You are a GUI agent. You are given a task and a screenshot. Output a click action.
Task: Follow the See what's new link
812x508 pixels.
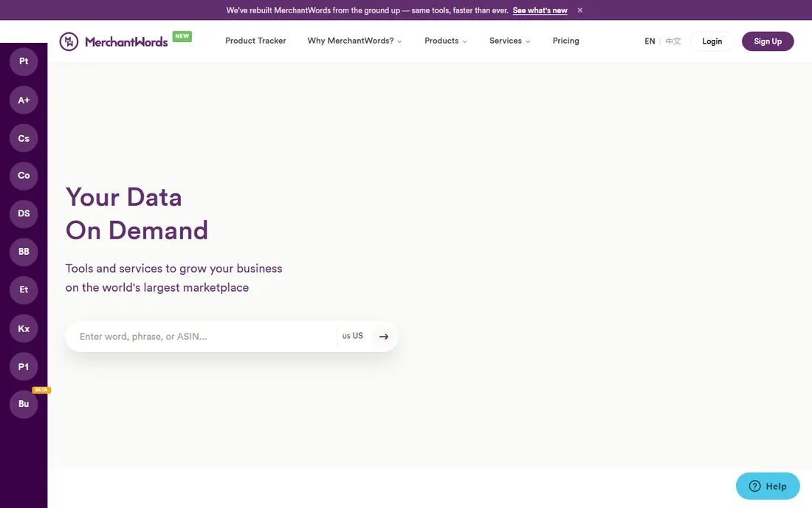540,10
